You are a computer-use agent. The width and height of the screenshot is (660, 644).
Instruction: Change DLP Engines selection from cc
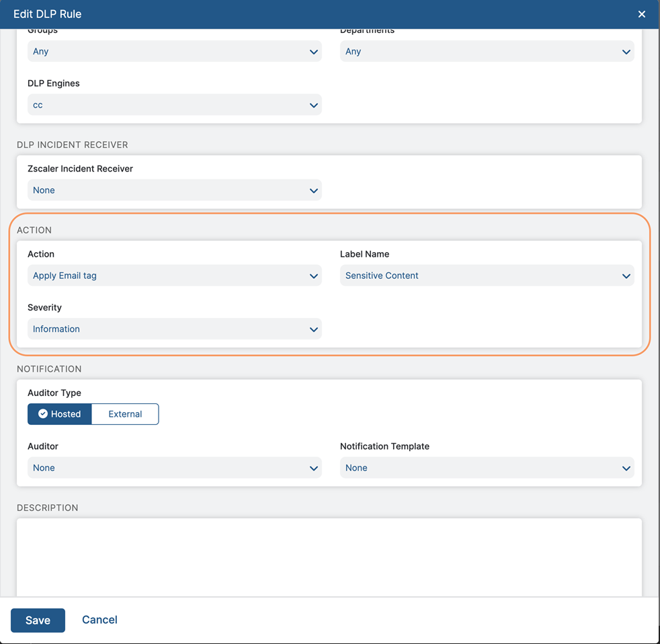175,105
